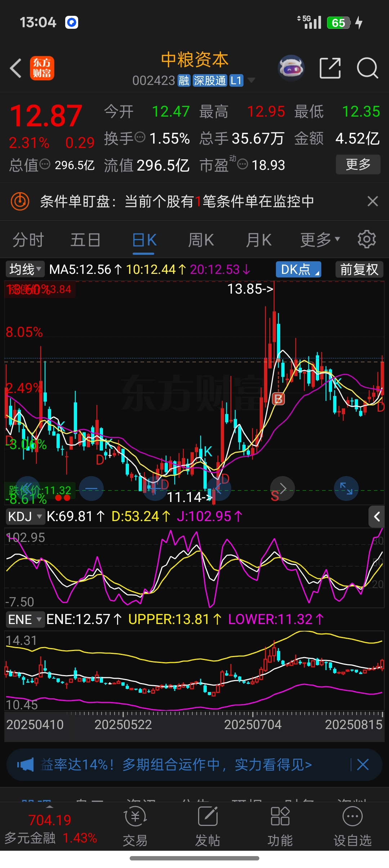Open chart settings gear icon
389x868 pixels.
pyautogui.click(x=367, y=239)
